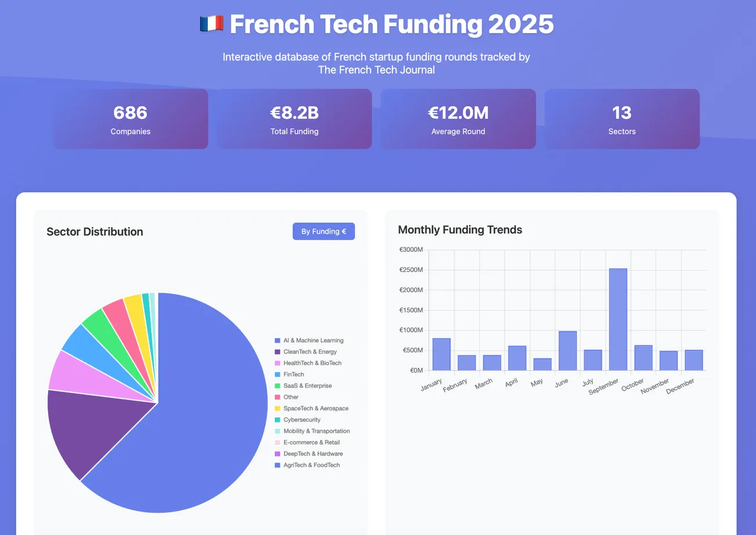Click the By Funding € button
The image size is (756, 535).
324,231
